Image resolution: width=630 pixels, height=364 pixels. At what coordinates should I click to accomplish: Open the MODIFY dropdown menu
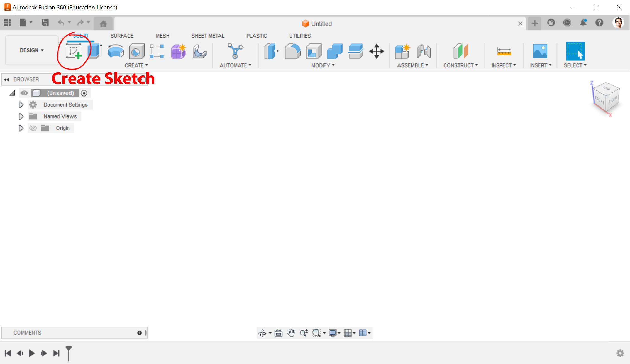tap(323, 65)
